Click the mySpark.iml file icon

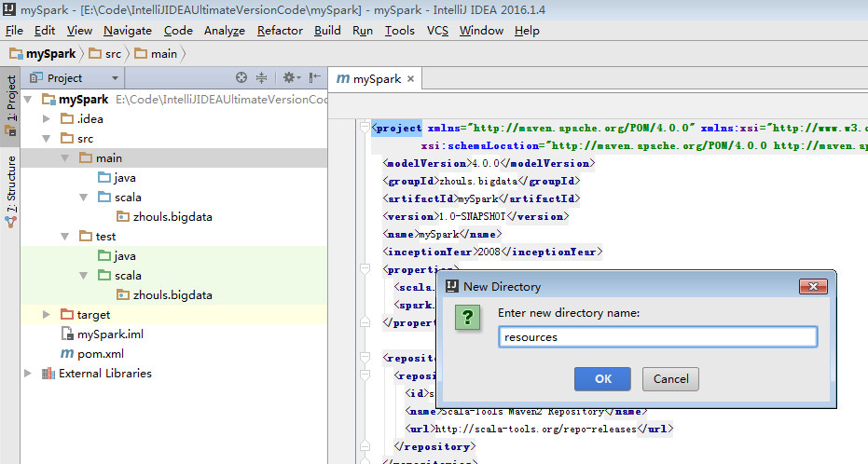point(67,334)
